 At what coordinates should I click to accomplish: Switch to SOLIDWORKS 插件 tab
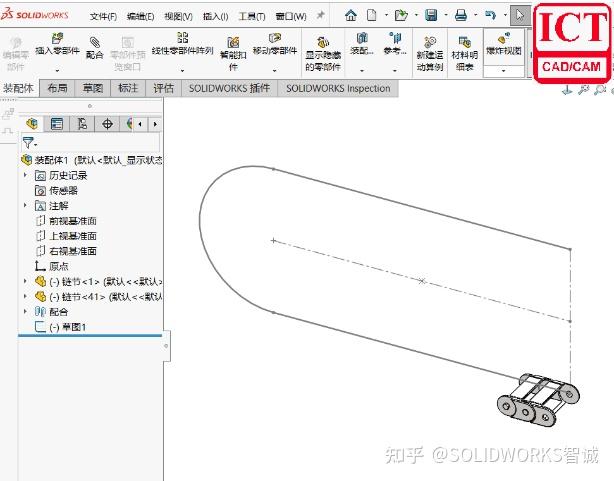[x=229, y=88]
